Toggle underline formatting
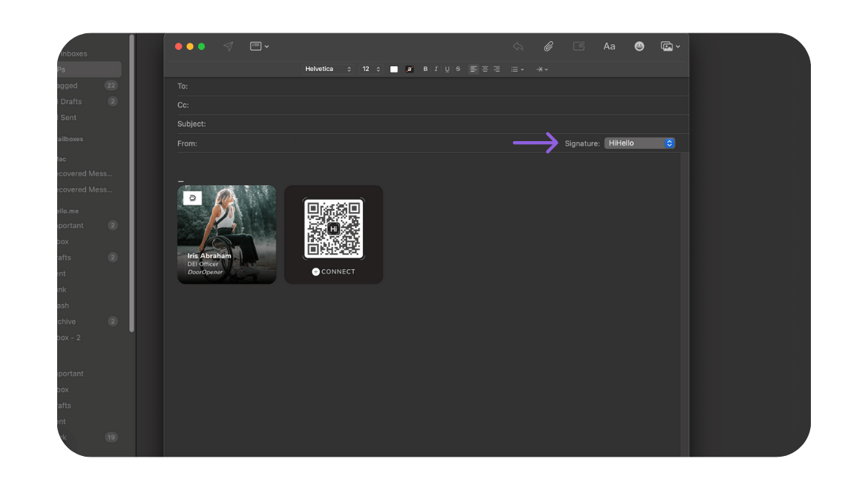This screenshot has height=490, width=868. point(447,69)
